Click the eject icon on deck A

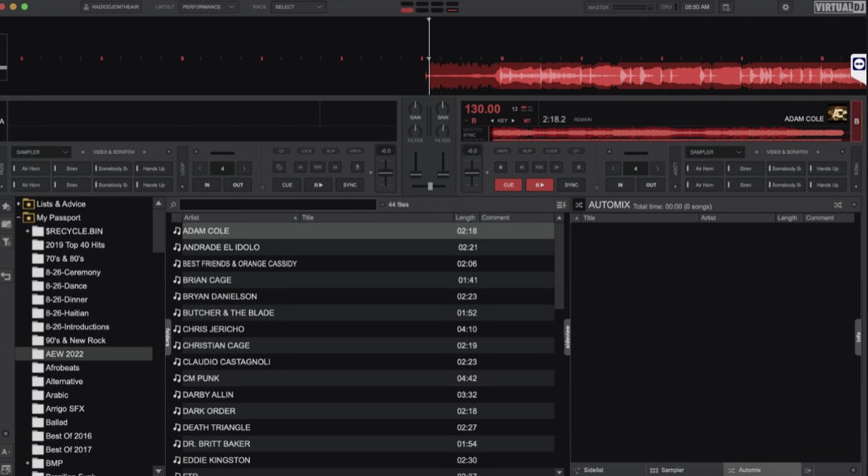pos(357,167)
